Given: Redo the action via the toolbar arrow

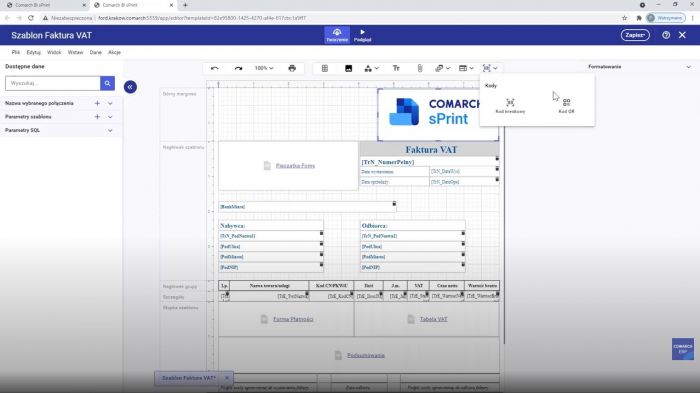Looking at the screenshot, I should tap(238, 68).
